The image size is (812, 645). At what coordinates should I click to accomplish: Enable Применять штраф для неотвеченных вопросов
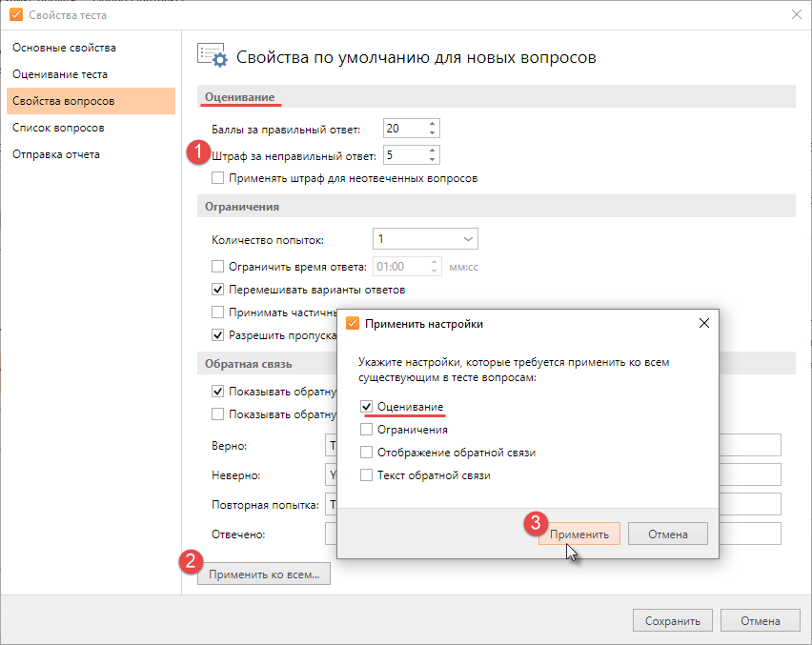point(217,178)
